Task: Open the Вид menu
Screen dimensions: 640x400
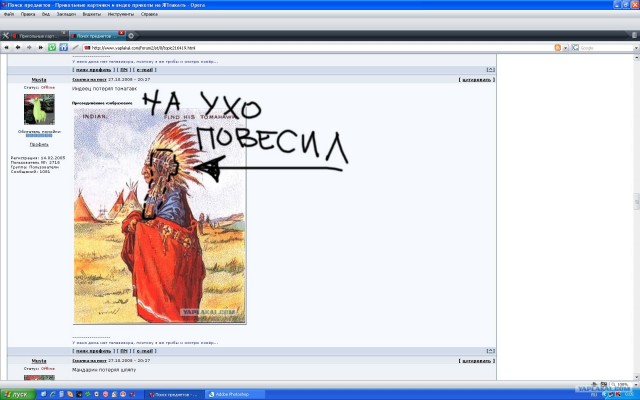Action: click(x=46, y=14)
